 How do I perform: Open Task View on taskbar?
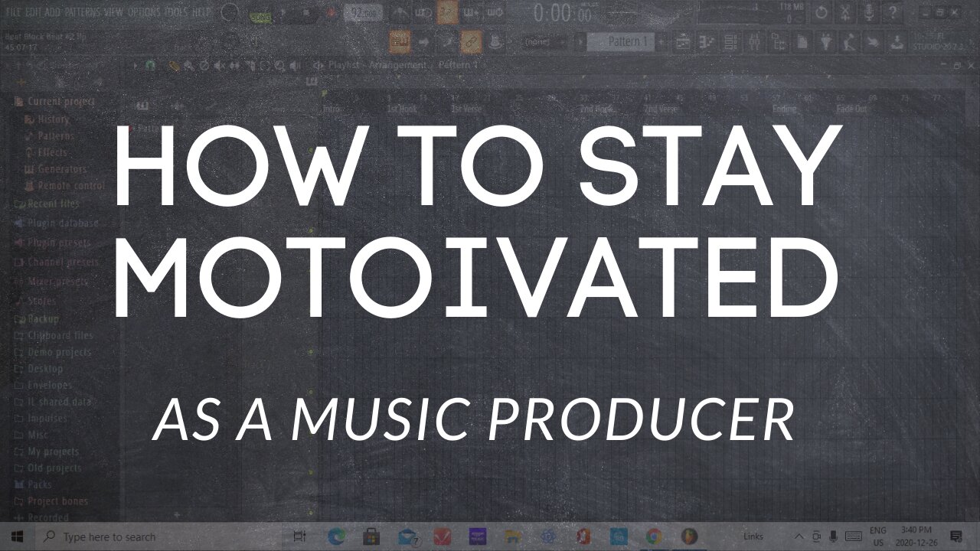point(300,536)
